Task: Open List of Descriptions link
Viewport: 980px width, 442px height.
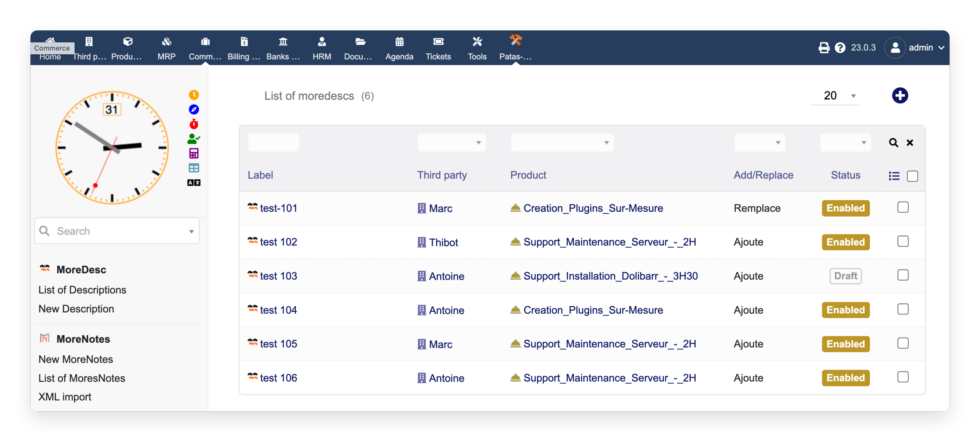Action: point(82,290)
